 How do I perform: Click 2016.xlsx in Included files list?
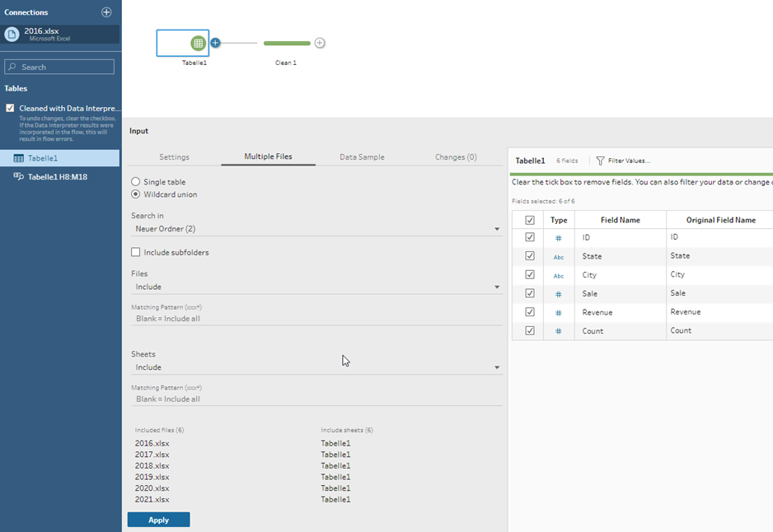(x=152, y=443)
